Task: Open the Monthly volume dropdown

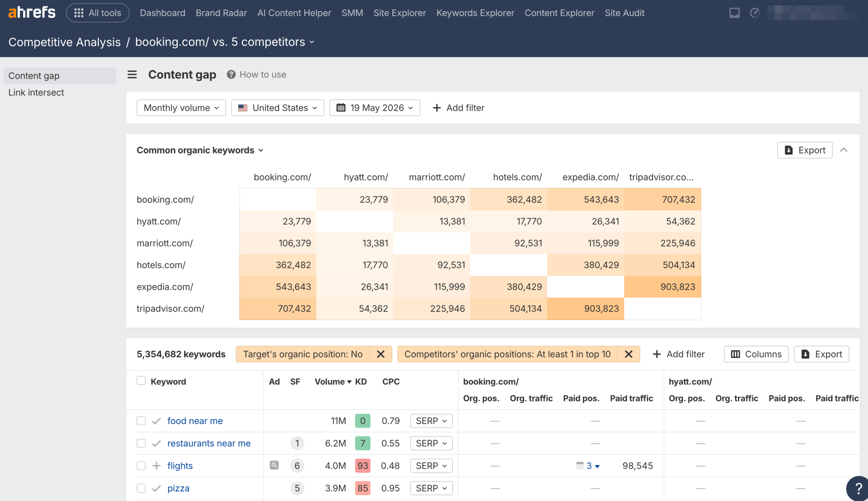Action: 181,108
